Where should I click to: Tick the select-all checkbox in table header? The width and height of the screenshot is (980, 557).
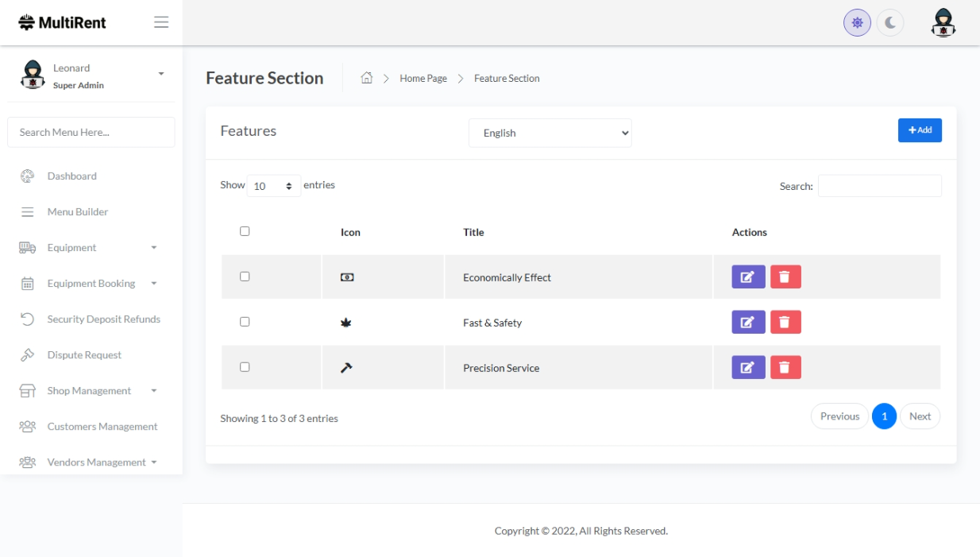click(245, 231)
